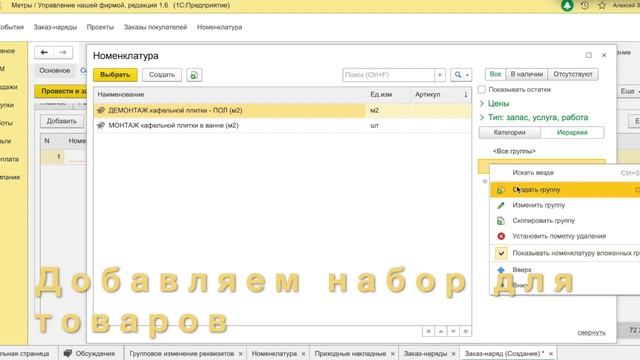Open the search field history dropdown
This screenshot has height=360, width=640.
(440, 75)
